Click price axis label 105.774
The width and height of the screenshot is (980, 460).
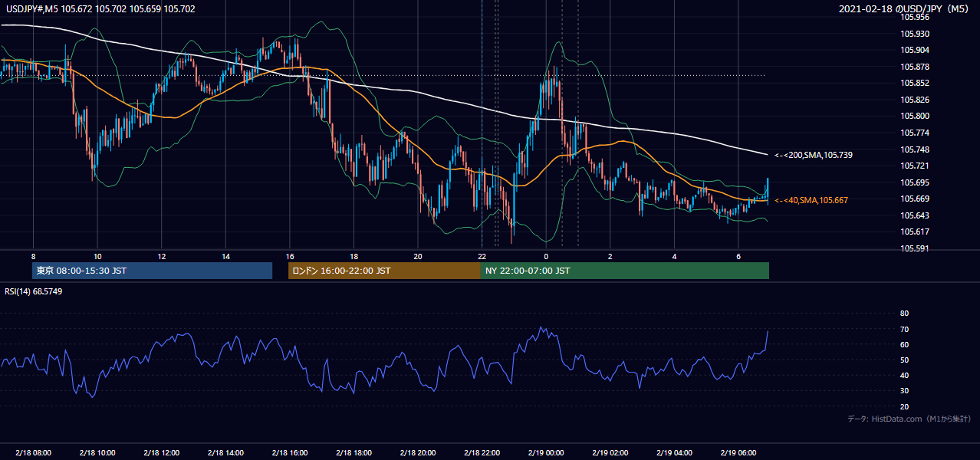pyautogui.click(x=915, y=133)
